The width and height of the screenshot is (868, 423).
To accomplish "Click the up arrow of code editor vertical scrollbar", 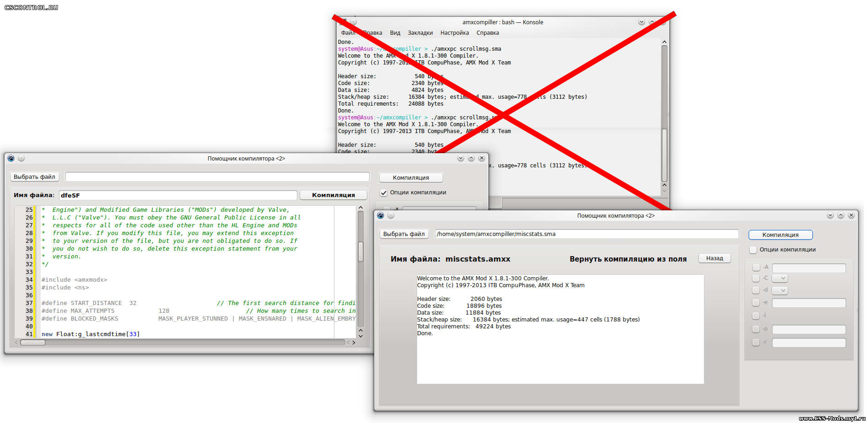I will tap(360, 208).
